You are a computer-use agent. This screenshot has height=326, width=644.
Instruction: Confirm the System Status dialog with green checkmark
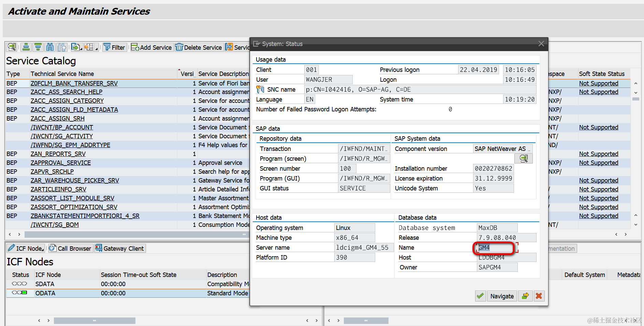480,296
